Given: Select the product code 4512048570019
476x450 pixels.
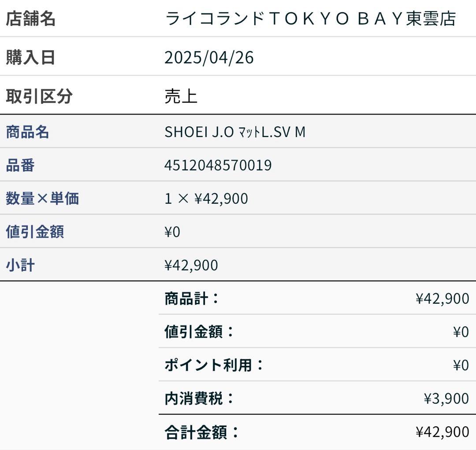Looking at the screenshot, I should click(x=218, y=166).
